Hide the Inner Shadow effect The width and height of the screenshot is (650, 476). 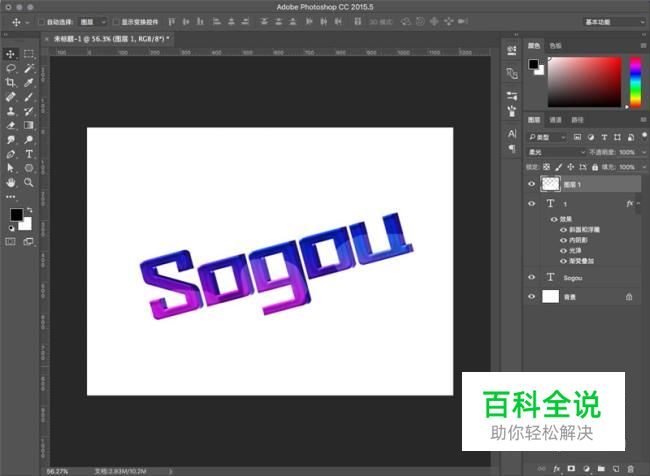tap(563, 240)
